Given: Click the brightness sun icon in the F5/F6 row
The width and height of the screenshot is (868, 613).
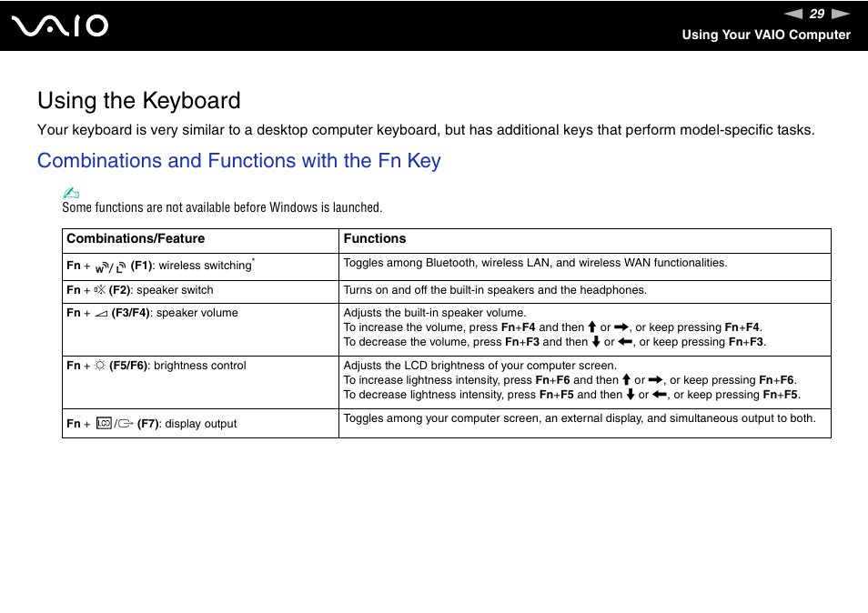Looking at the screenshot, I should (100, 365).
